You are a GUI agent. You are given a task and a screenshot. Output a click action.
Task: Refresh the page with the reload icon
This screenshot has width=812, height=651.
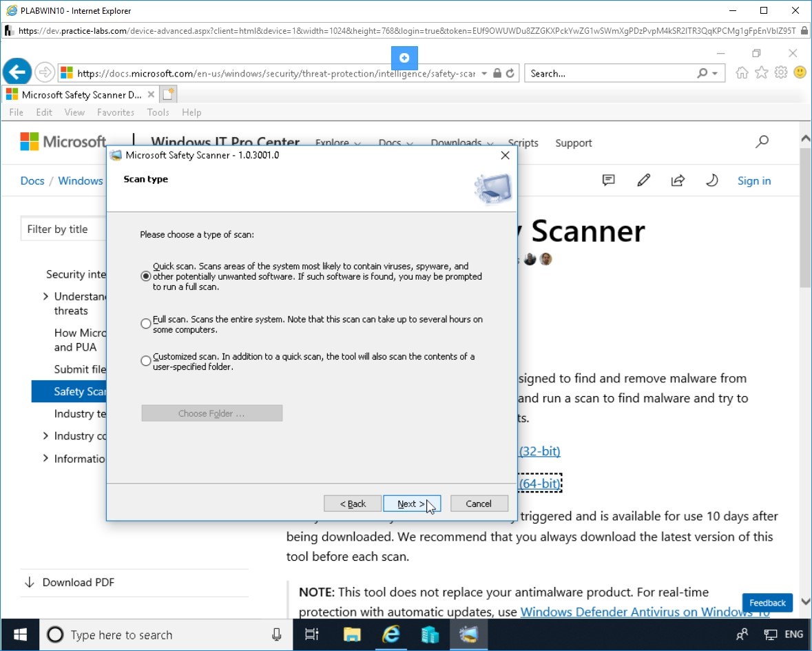pyautogui.click(x=510, y=74)
